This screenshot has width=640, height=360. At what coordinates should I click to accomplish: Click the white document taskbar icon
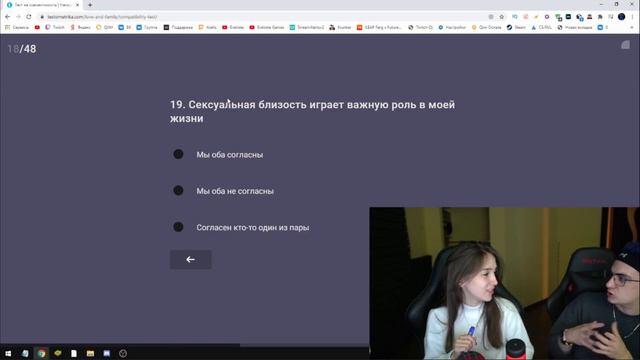click(74, 353)
